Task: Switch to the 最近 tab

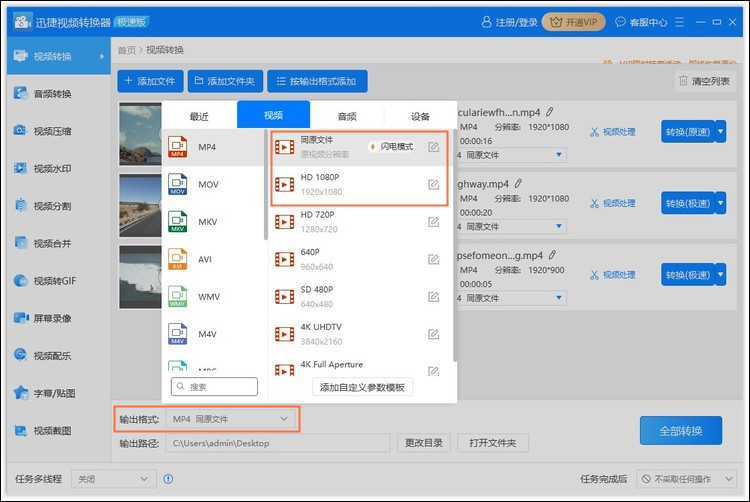Action: 199,116
